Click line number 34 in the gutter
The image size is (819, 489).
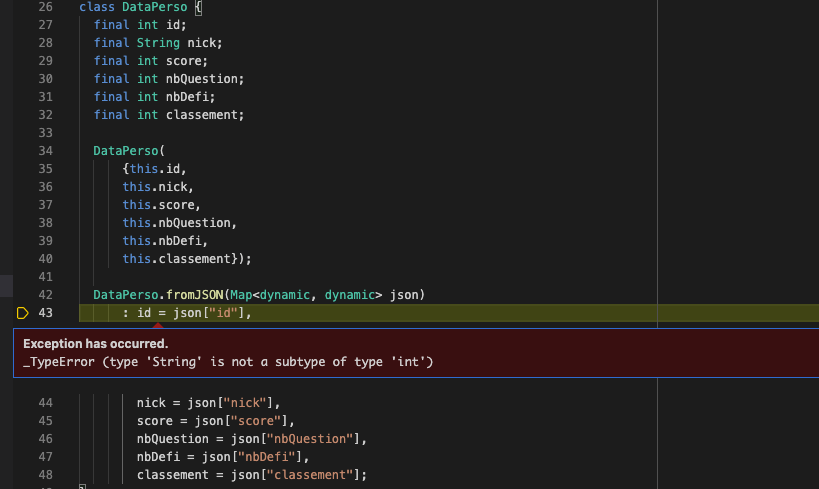pos(45,150)
